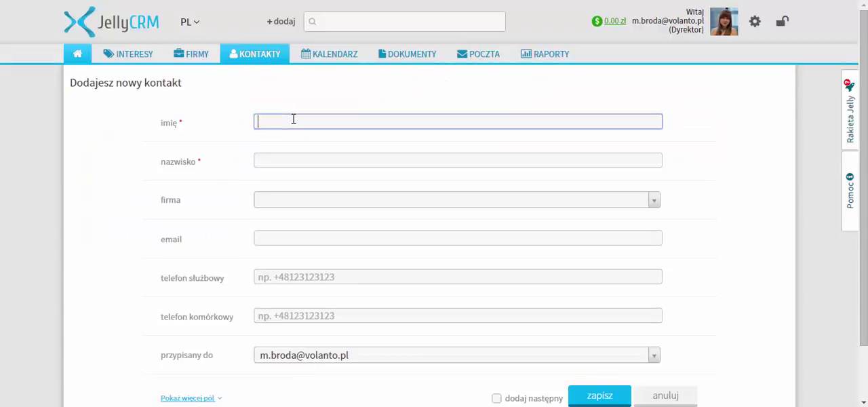Click the '+ dodaj' quick add link
The height and width of the screenshot is (407, 868).
tap(281, 22)
